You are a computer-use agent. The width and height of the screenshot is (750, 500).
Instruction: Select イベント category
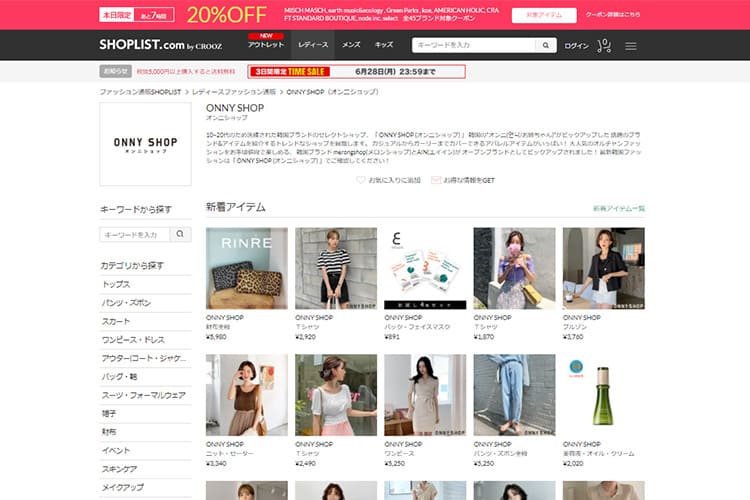pos(145,451)
